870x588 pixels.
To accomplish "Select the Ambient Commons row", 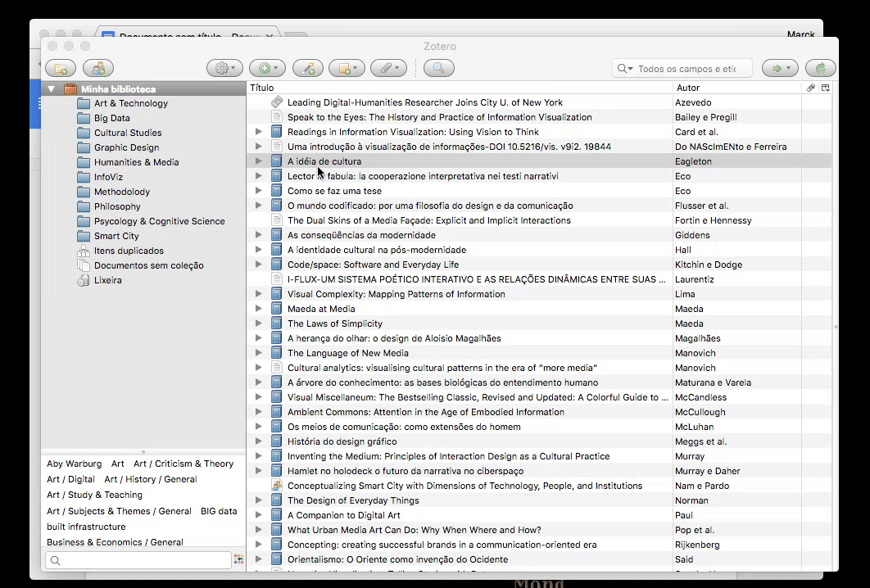I will pos(539,412).
